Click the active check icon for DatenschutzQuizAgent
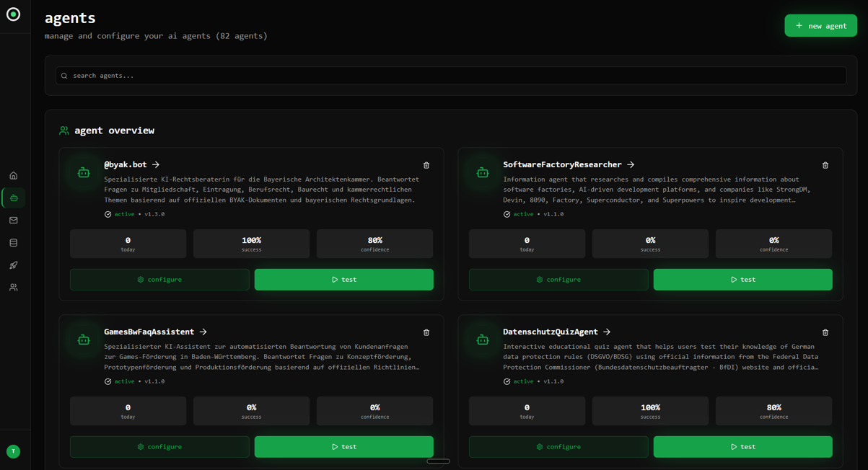 [507, 381]
